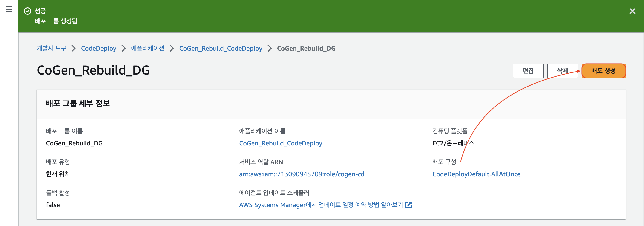Click the success checkmark icon
The height and width of the screenshot is (226, 644).
tap(28, 11)
